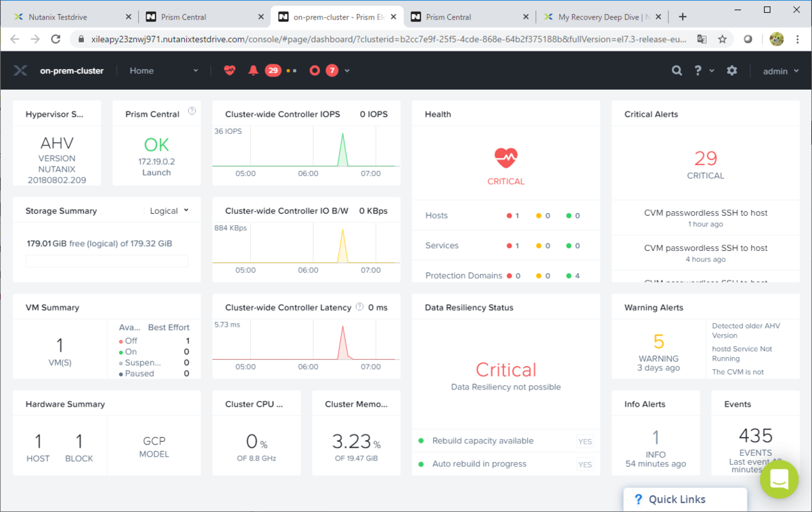Open the Hosts row in the Health widget
The height and width of the screenshot is (512, 812).
point(505,216)
